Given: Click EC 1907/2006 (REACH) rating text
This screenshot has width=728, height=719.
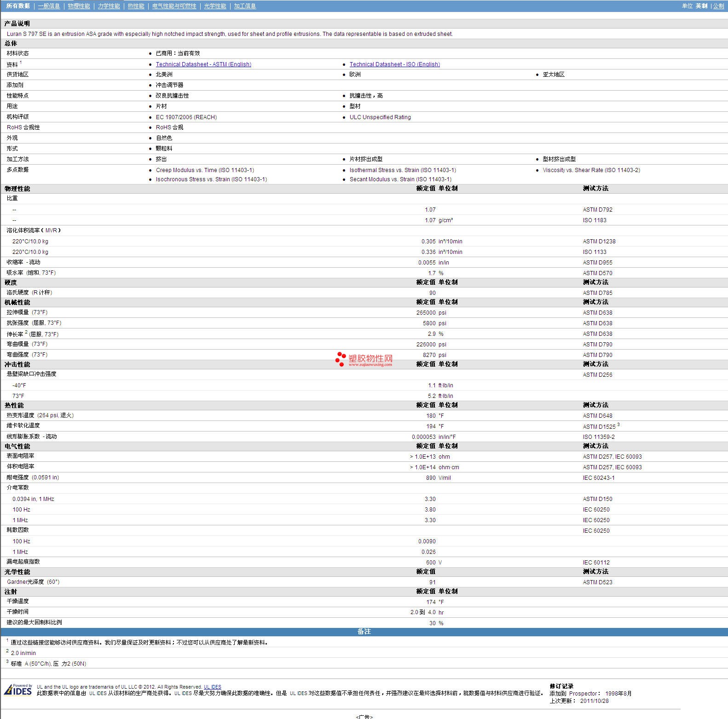Looking at the screenshot, I should coord(186,117).
